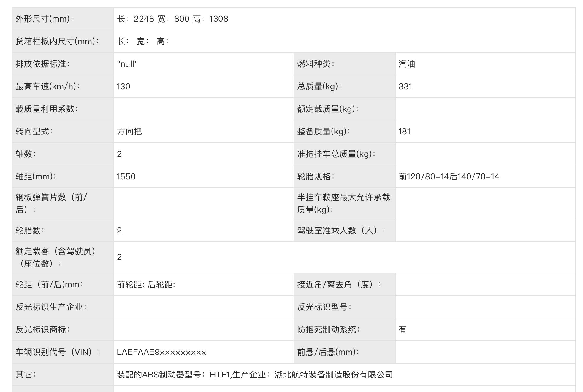Screen dimensions: 583x392
Task: Click the ABS value 有
Action: [403, 330]
